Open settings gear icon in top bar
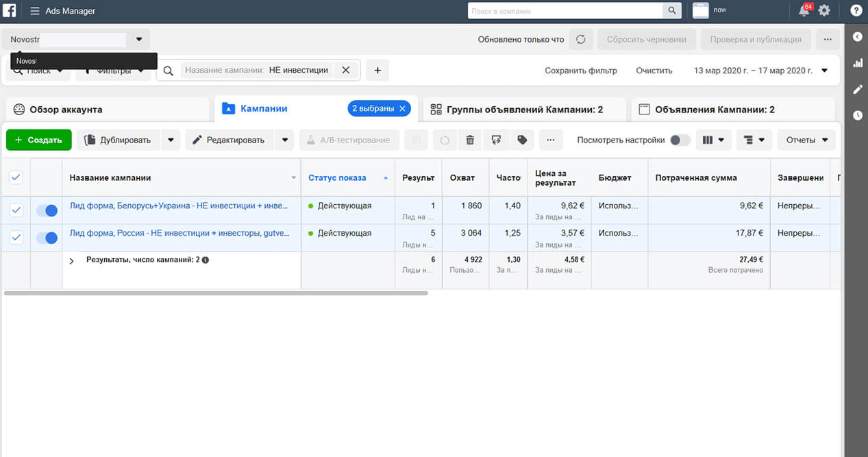 click(x=824, y=11)
